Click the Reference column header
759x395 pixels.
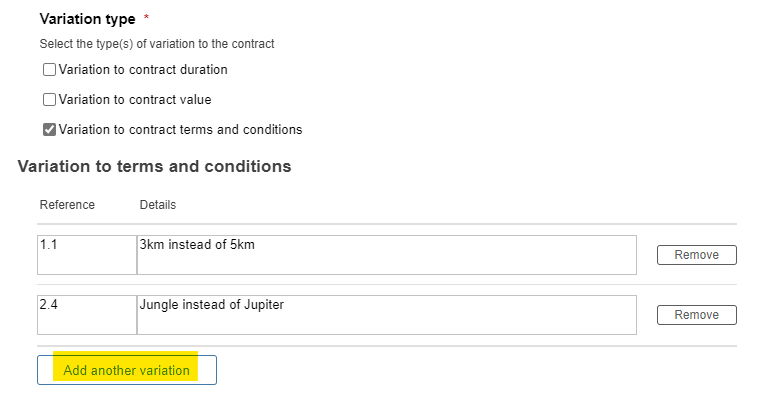point(67,205)
